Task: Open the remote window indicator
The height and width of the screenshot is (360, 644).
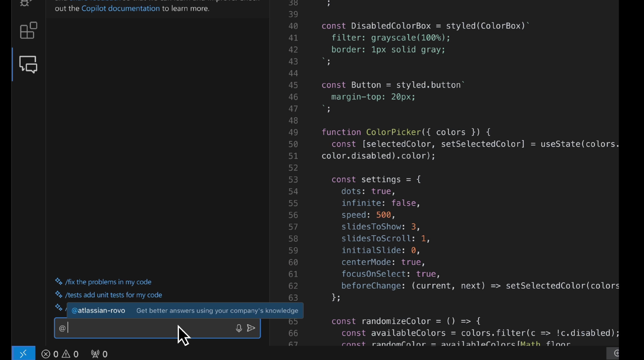Action: coord(23,353)
